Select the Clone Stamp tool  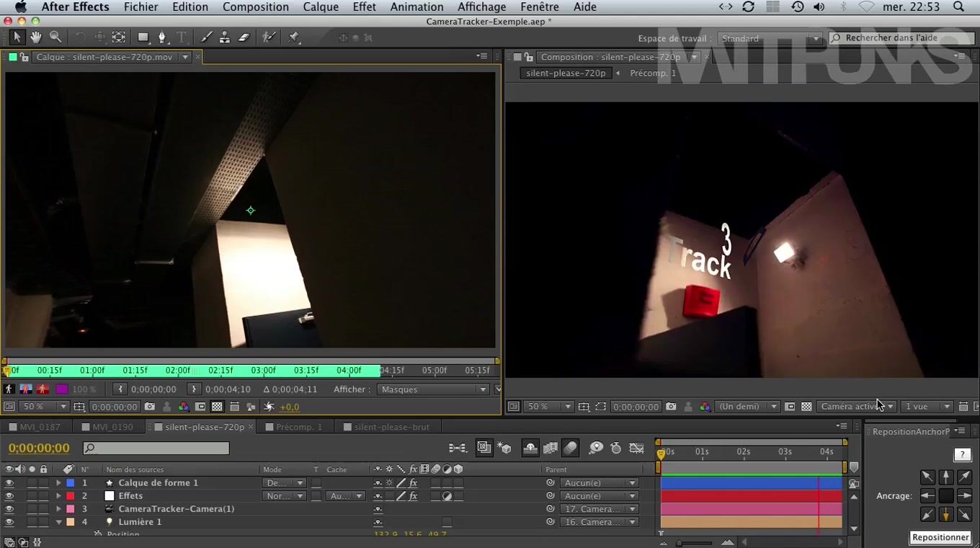[x=225, y=37]
